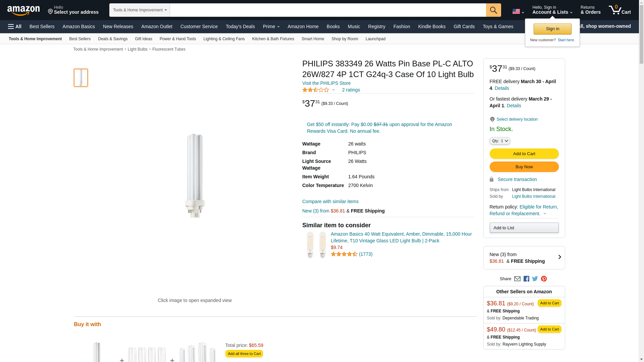Open the All hamburger menu
The width and height of the screenshot is (644, 362).
15,26
